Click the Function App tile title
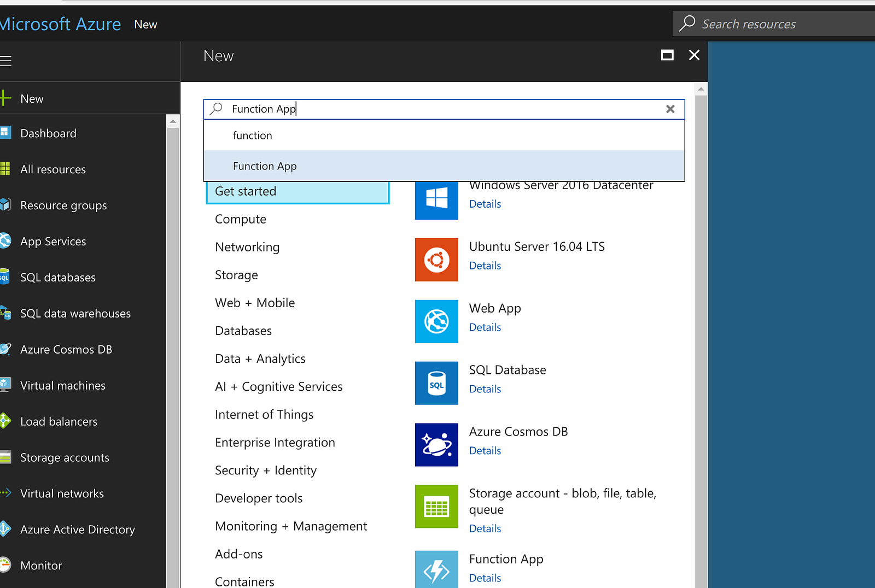This screenshot has width=875, height=588. (x=506, y=559)
